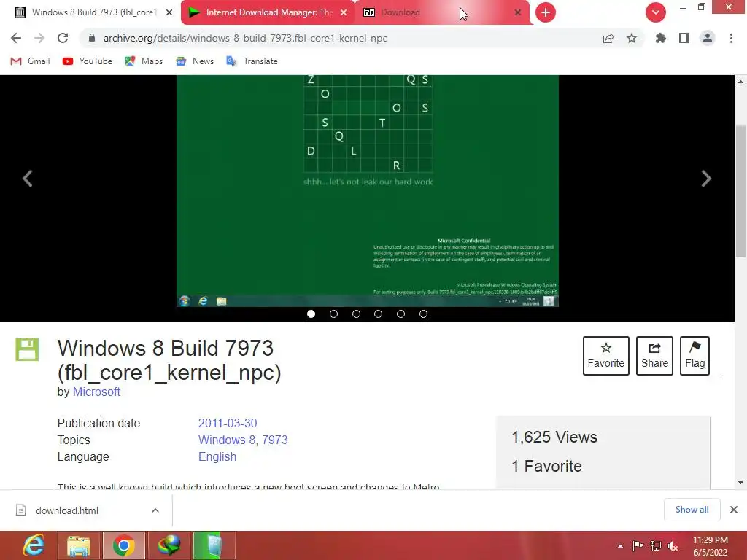Close the Windows 8 Build 7973 tab
The height and width of the screenshot is (560, 747).
pyautogui.click(x=169, y=12)
